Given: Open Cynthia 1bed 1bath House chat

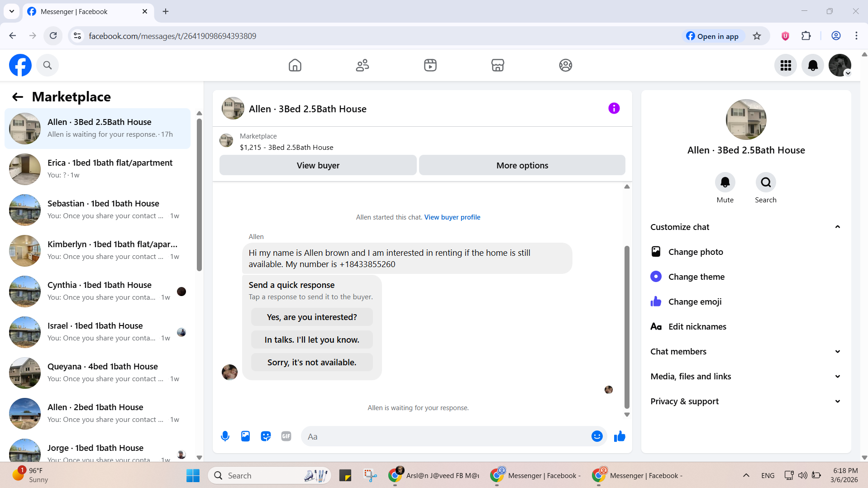Looking at the screenshot, I should pyautogui.click(x=97, y=291).
